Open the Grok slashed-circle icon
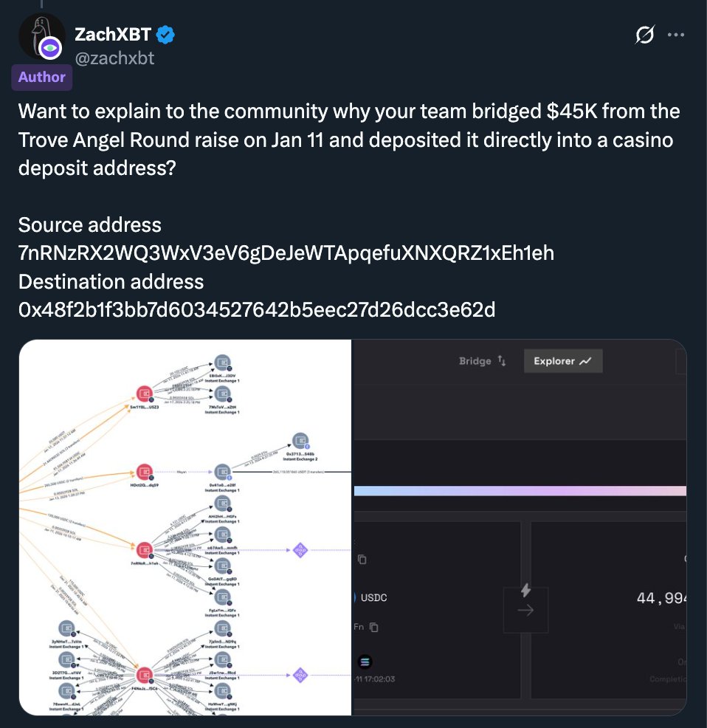The image size is (707, 728). 645,35
